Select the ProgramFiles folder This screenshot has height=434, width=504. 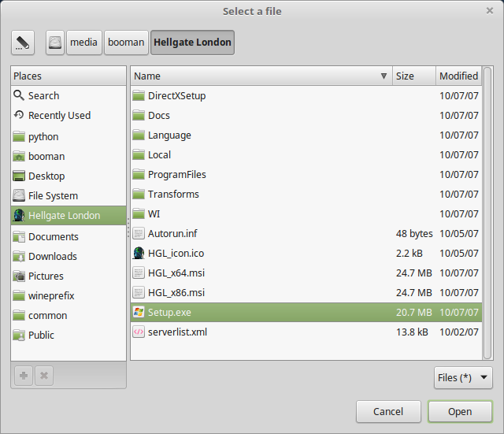pos(306,174)
